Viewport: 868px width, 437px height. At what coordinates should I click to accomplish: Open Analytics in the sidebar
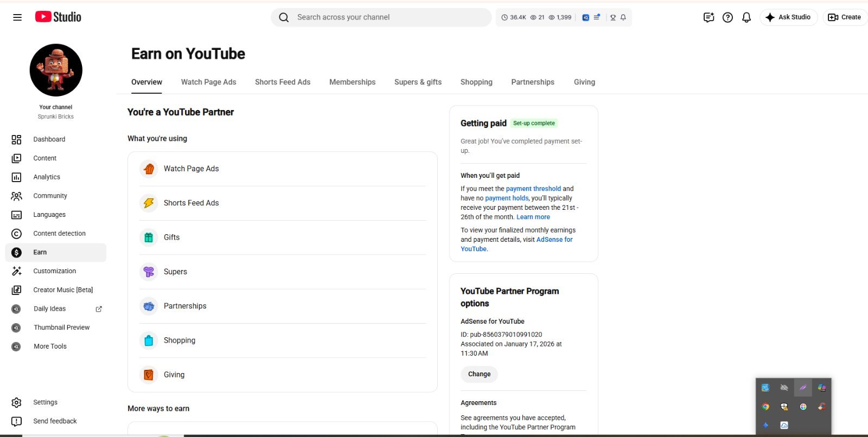56,177
